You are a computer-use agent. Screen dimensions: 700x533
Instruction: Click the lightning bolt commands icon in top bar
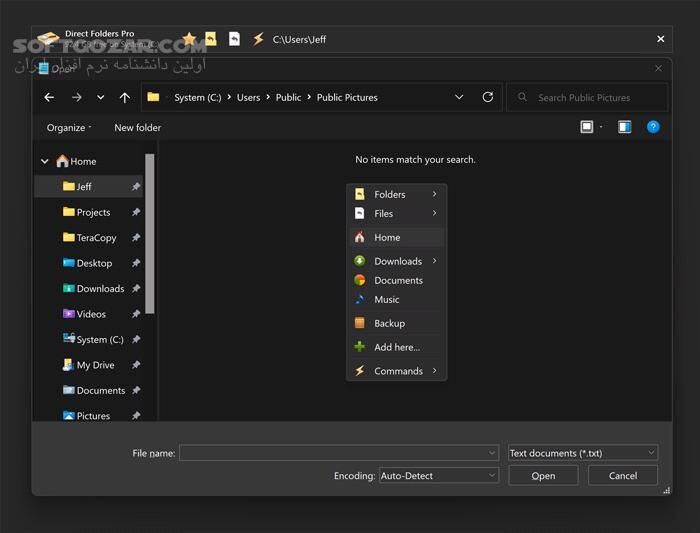click(x=258, y=39)
